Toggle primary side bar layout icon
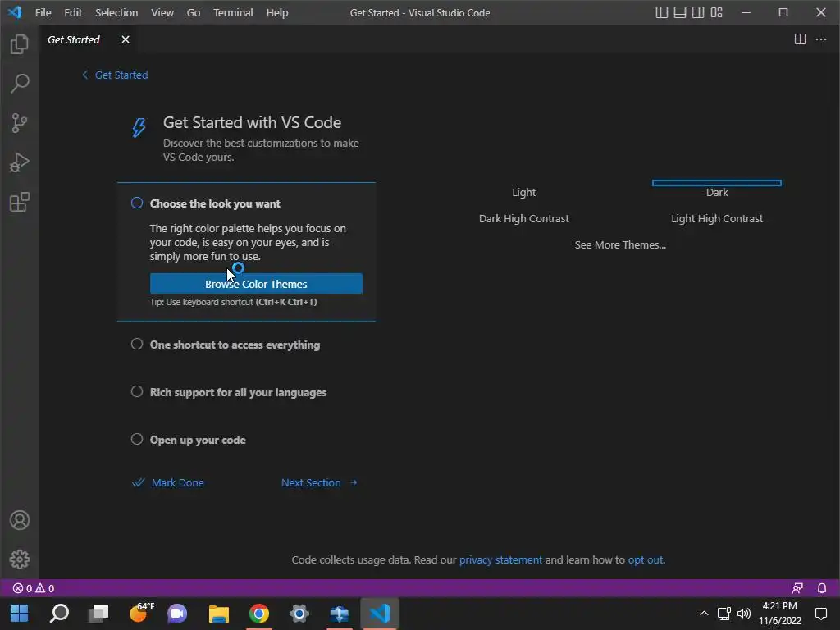The width and height of the screenshot is (840, 630). tap(662, 12)
